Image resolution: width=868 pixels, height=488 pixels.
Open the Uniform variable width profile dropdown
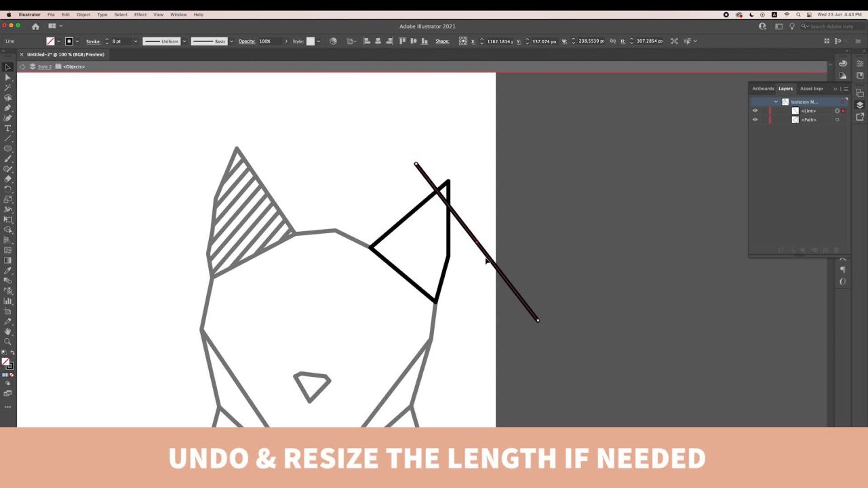184,41
